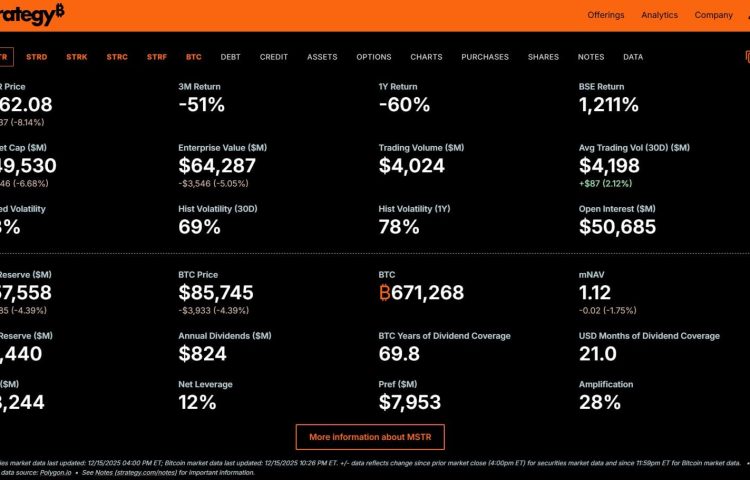Show the ASSETS tab
Screen dimensions: 750x480
pyautogui.click(x=322, y=57)
